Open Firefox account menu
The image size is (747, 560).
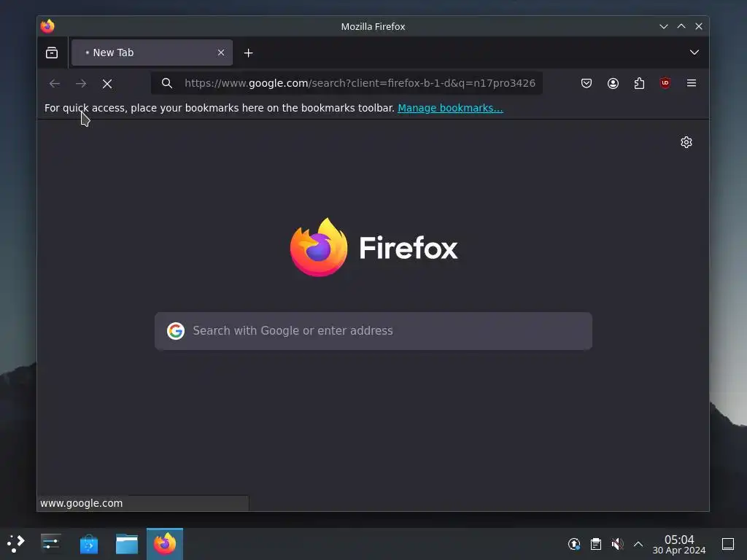613,83
